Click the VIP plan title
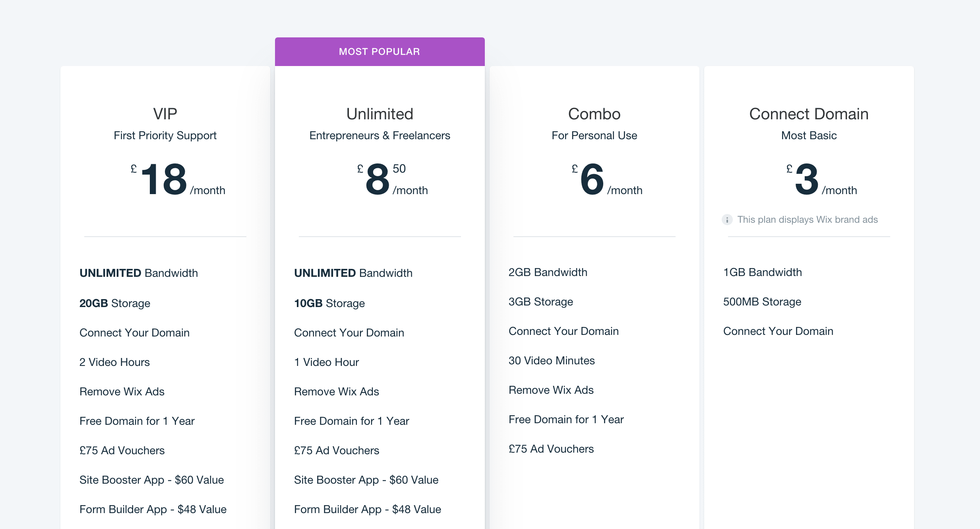Viewport: 980px width, 529px height. (x=165, y=114)
